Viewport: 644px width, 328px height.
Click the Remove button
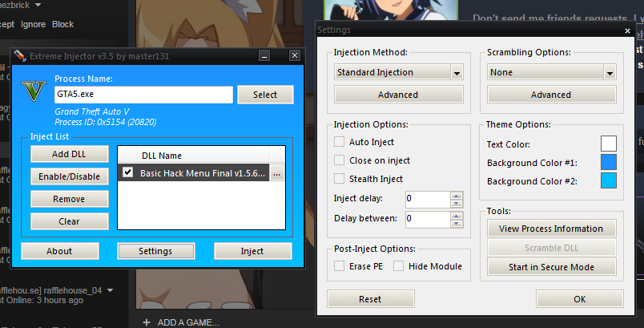(70, 199)
